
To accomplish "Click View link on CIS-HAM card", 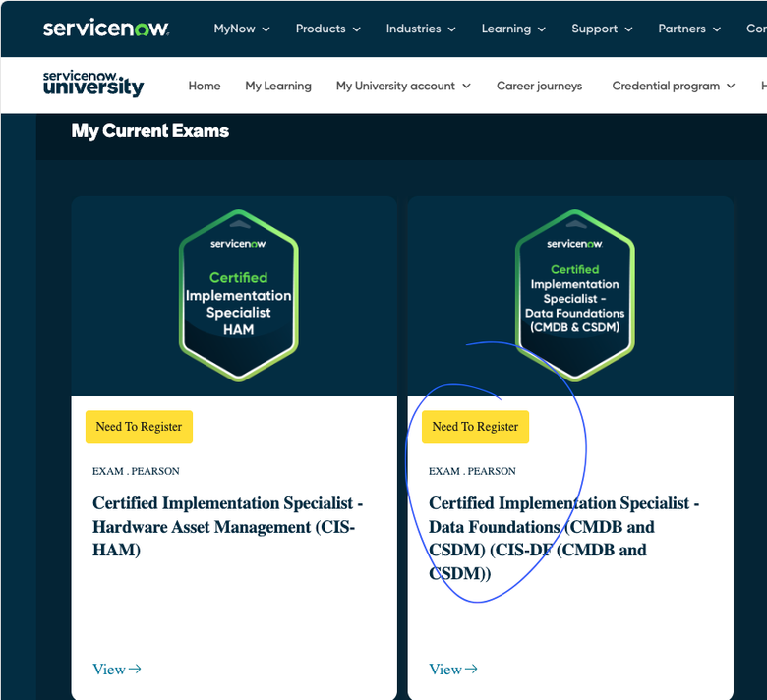I will tap(117, 669).
